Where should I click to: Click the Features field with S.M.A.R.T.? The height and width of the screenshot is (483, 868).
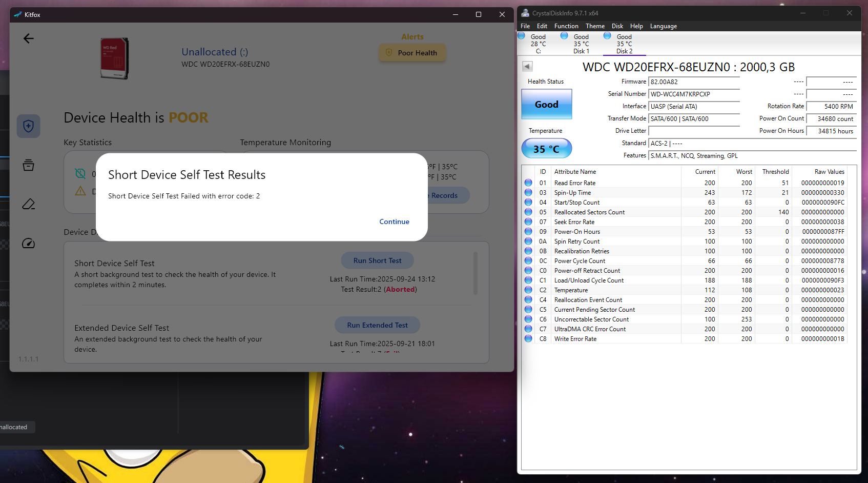pos(752,156)
